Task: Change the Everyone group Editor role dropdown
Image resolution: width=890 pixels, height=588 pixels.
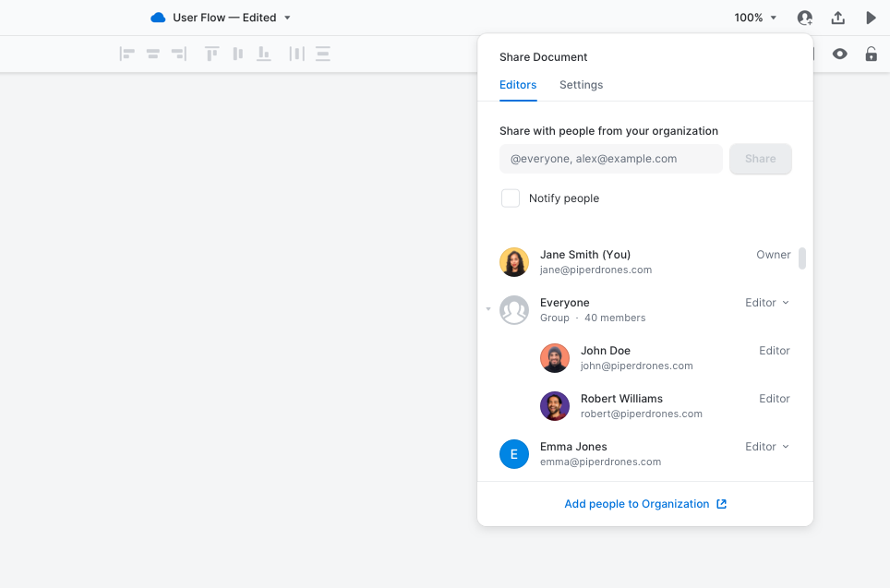Action: click(x=767, y=303)
